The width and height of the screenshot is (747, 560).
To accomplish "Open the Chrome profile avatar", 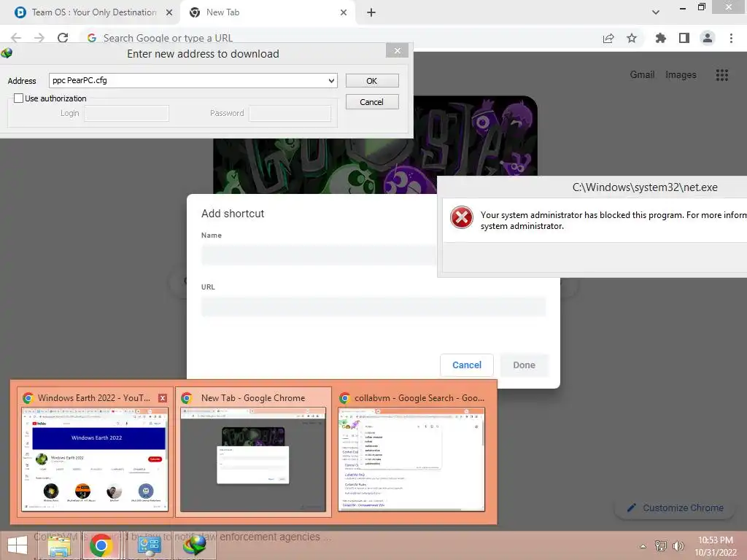I will pos(708,38).
